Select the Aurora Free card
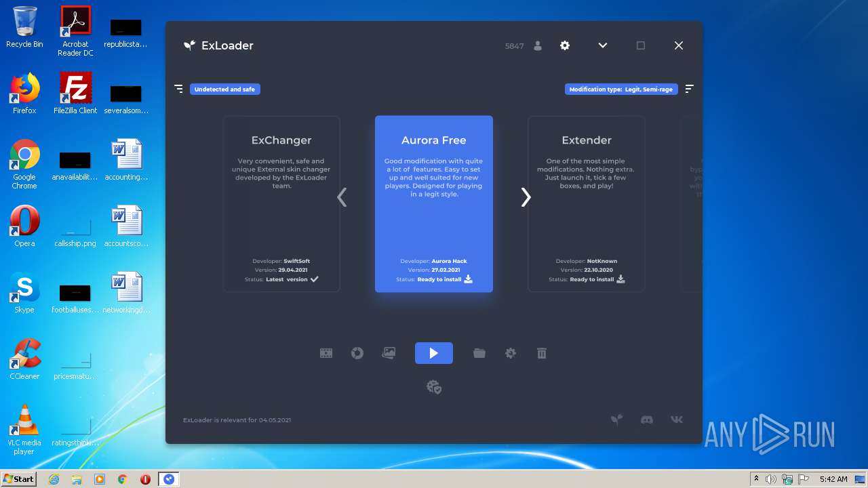This screenshot has height=488, width=868. pos(434,204)
